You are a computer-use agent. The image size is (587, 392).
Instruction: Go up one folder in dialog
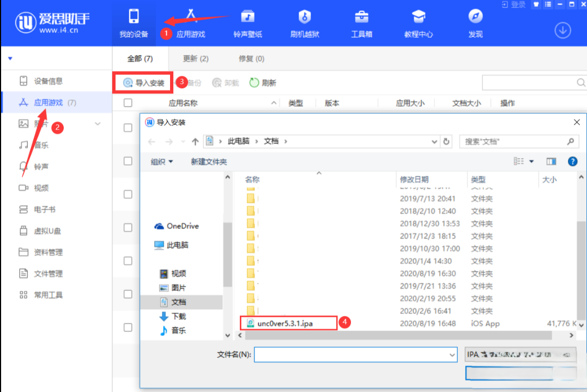[x=195, y=142]
